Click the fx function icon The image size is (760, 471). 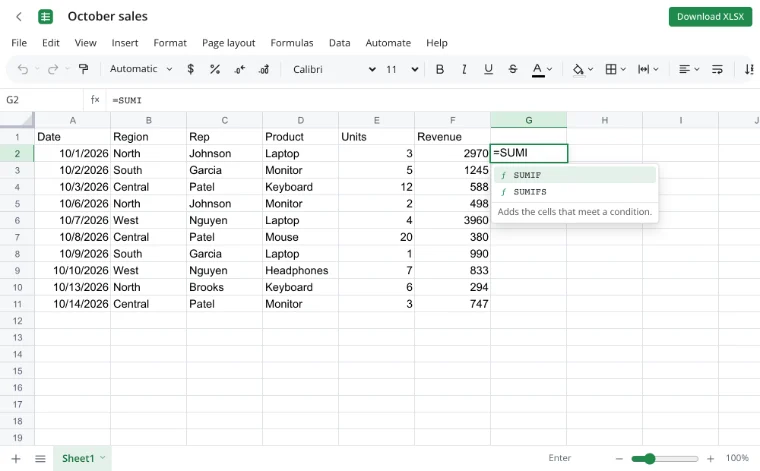coord(95,100)
